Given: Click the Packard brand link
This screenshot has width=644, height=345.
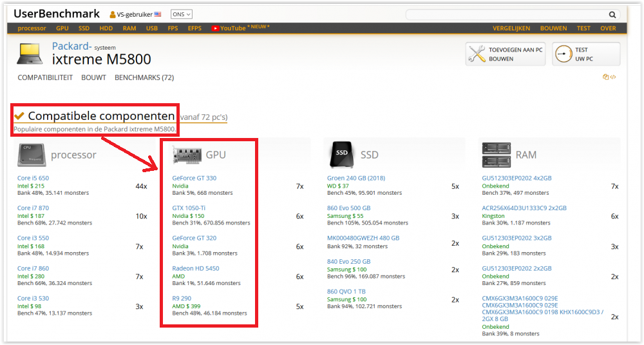Looking at the screenshot, I should click(71, 46).
